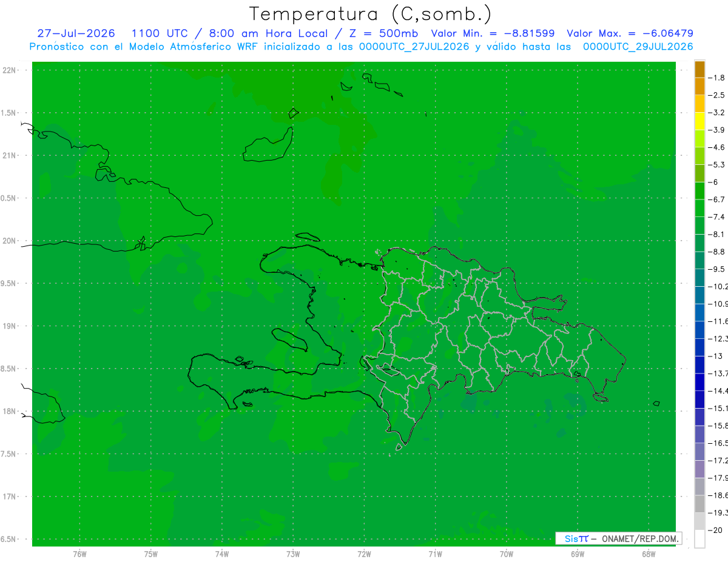Click the '-15.8' color scale value
728x562 pixels.
tap(718, 426)
